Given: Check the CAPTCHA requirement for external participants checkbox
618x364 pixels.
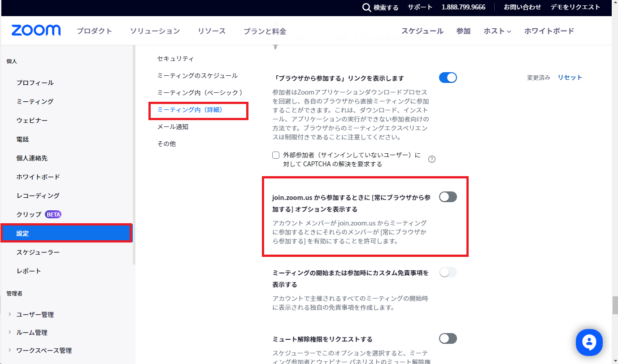Looking at the screenshot, I should [276, 156].
